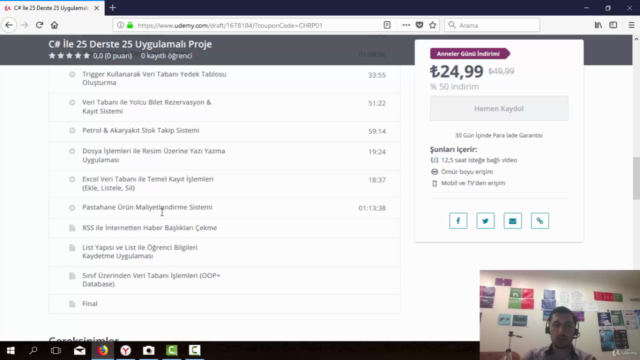Click the 33:55 duration text

click(x=377, y=75)
